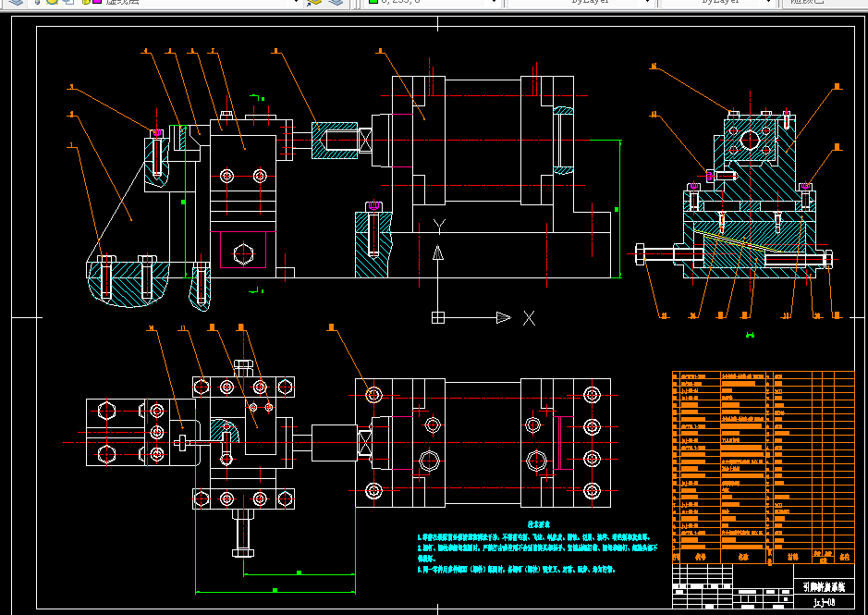Toggle the layer lock icon
Screen dimensions: 868x615
tap(86, 2)
